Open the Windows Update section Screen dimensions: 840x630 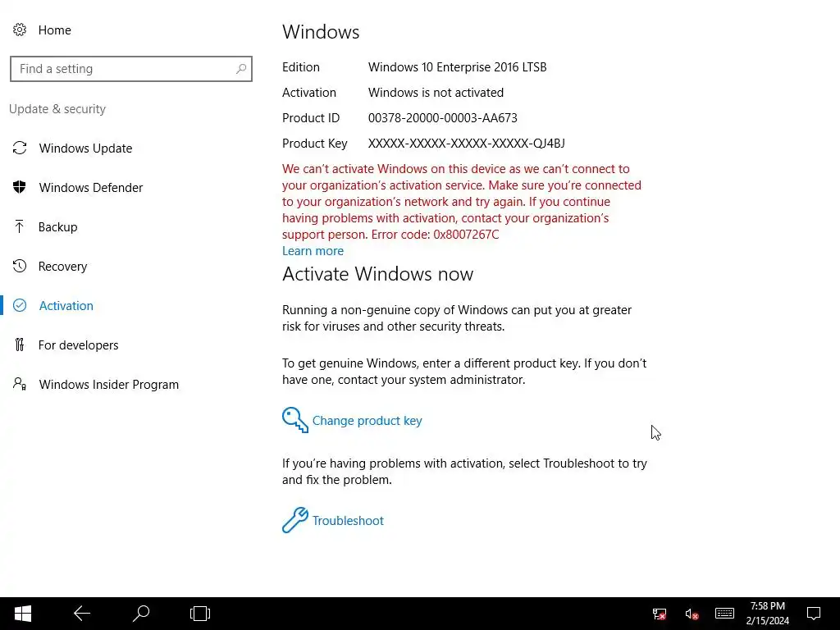[x=85, y=148]
